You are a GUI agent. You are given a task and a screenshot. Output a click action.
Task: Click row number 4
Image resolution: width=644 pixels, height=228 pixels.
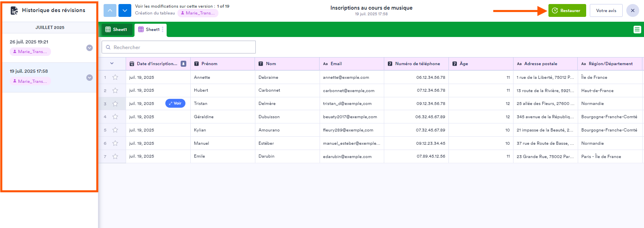[105, 117]
